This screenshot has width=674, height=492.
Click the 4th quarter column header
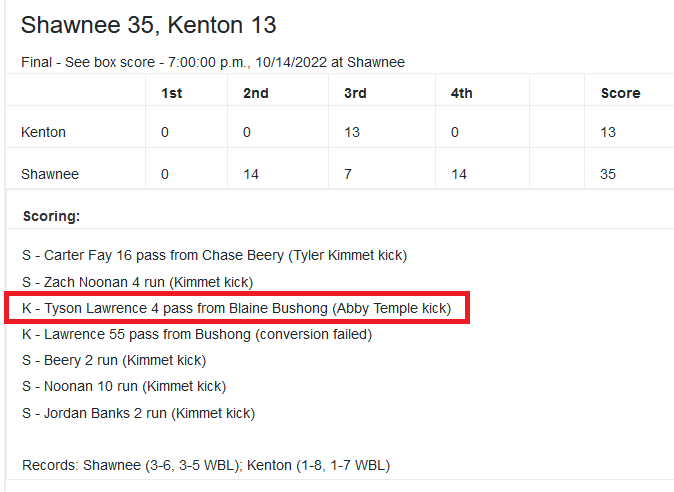(x=461, y=93)
